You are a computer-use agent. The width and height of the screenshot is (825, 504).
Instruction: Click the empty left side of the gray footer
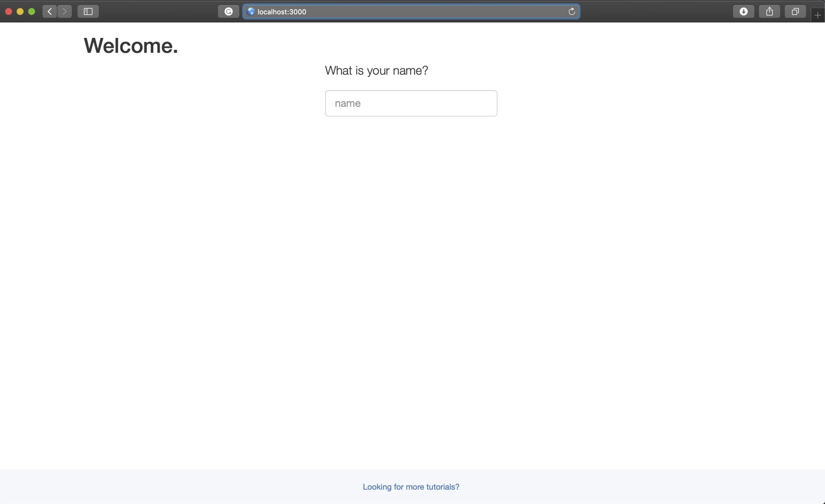pos(121,487)
